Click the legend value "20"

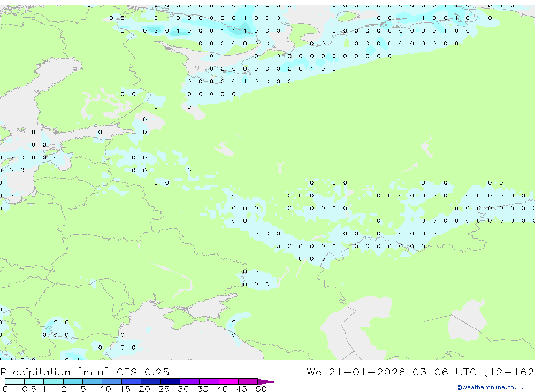coord(144,389)
